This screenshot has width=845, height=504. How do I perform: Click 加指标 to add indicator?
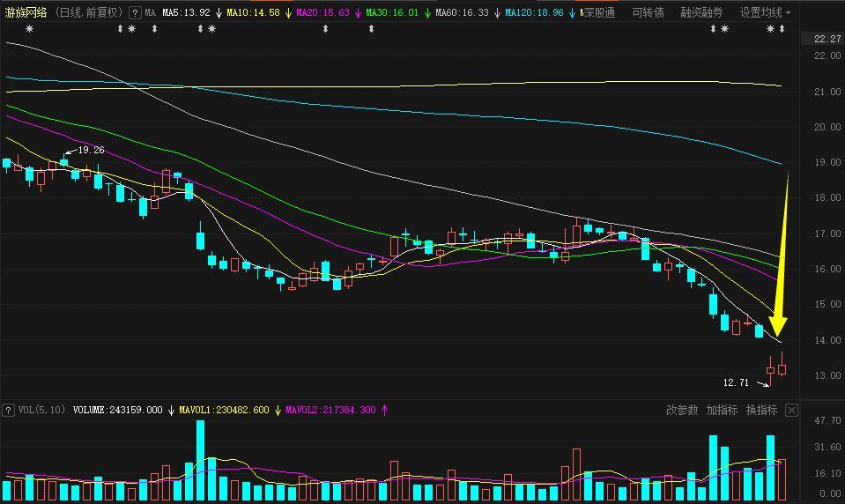[x=722, y=411]
